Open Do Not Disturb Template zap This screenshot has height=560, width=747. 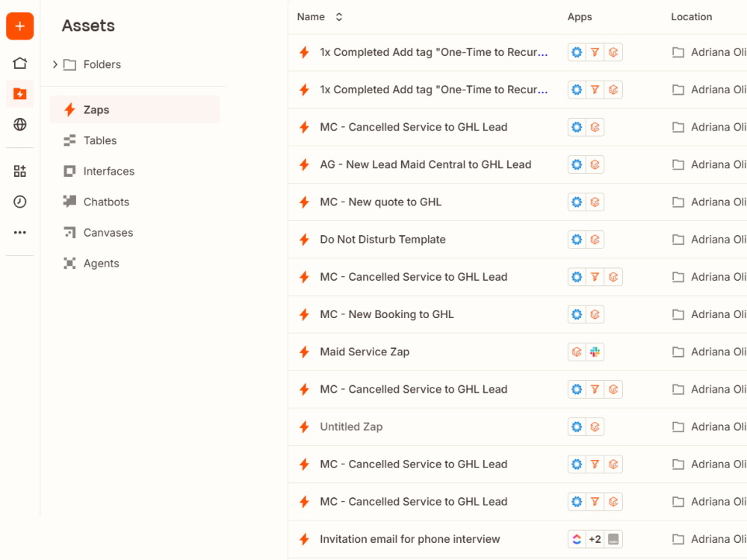[382, 240]
